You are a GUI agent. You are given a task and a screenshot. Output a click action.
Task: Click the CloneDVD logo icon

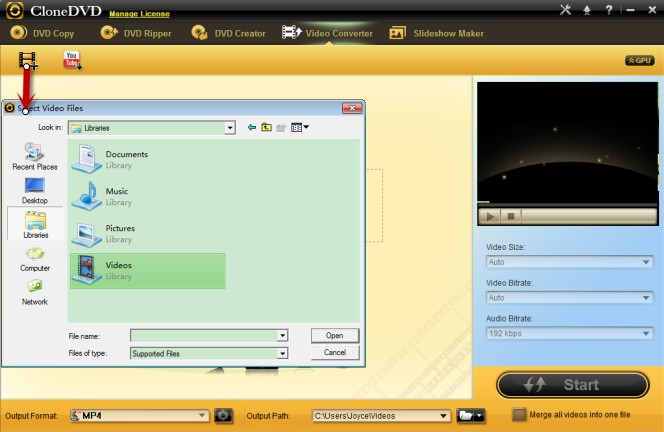pos(15,11)
